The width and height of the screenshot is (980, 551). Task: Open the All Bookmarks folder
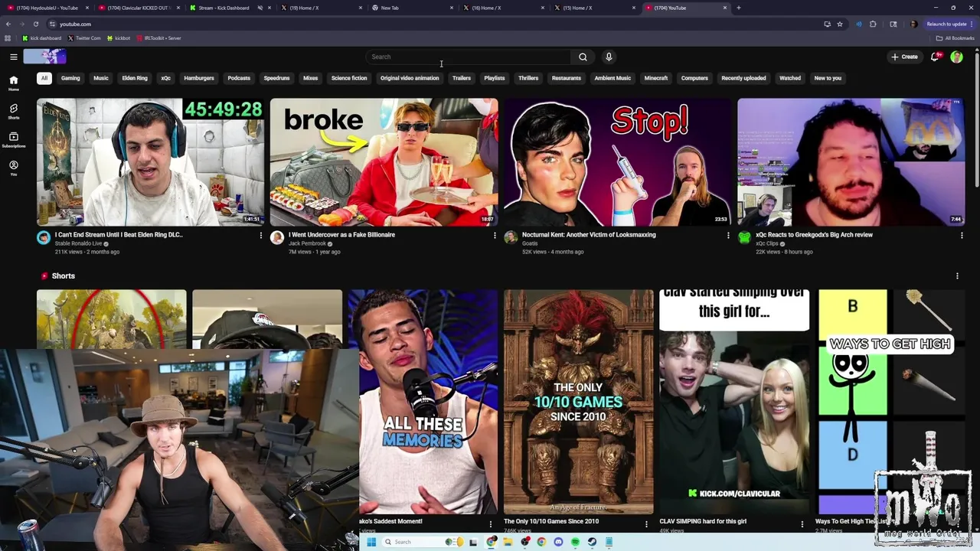click(955, 38)
